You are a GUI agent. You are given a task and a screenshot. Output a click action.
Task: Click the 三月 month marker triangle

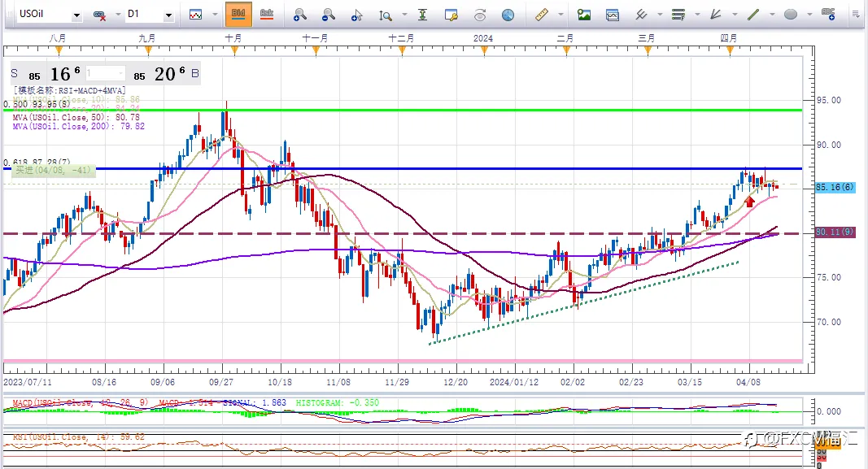click(648, 50)
